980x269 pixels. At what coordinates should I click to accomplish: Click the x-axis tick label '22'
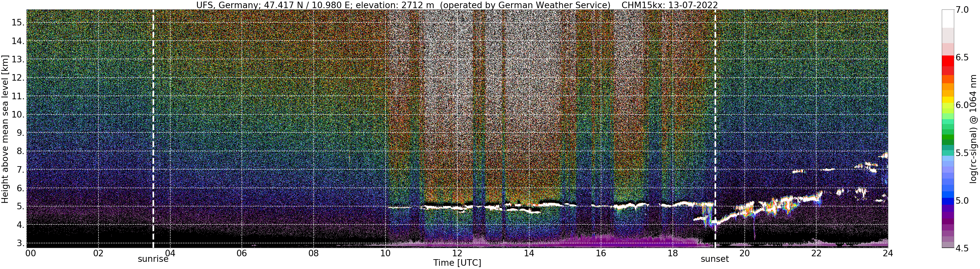tap(816, 253)
